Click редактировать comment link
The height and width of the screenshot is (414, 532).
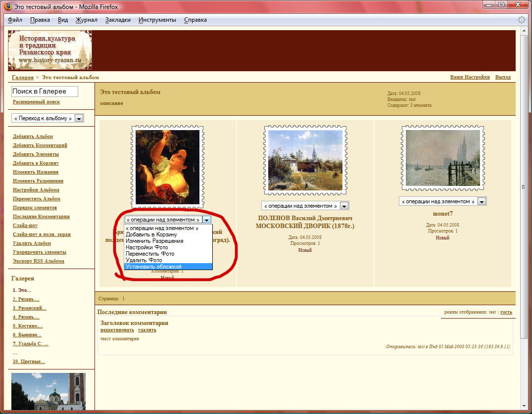tap(117, 330)
